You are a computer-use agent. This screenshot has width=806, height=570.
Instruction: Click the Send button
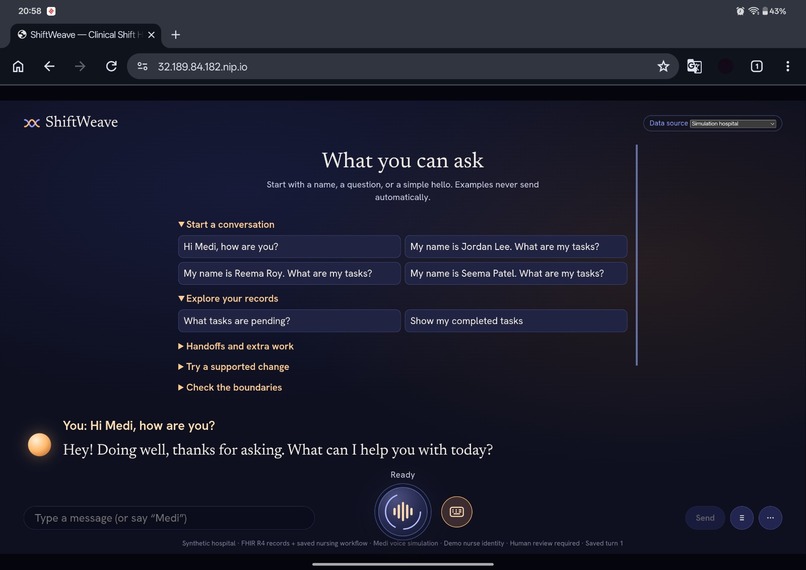click(705, 518)
